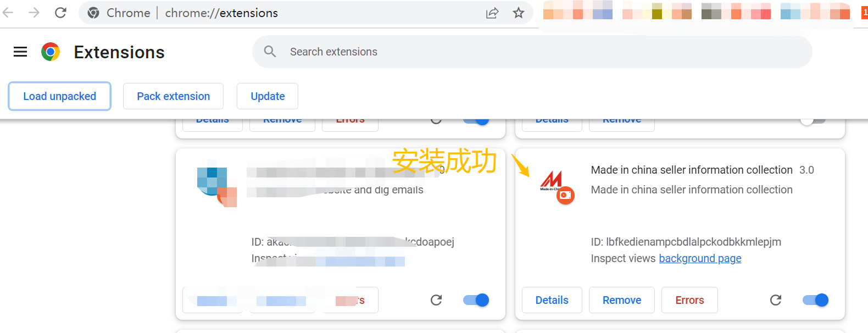Reload the browser page

[60, 13]
